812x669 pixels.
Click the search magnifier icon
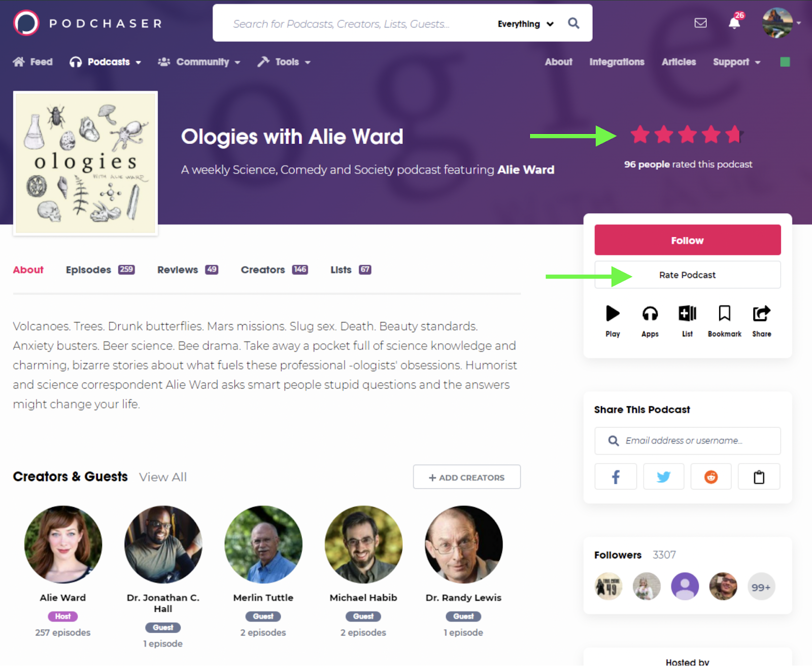(x=573, y=23)
